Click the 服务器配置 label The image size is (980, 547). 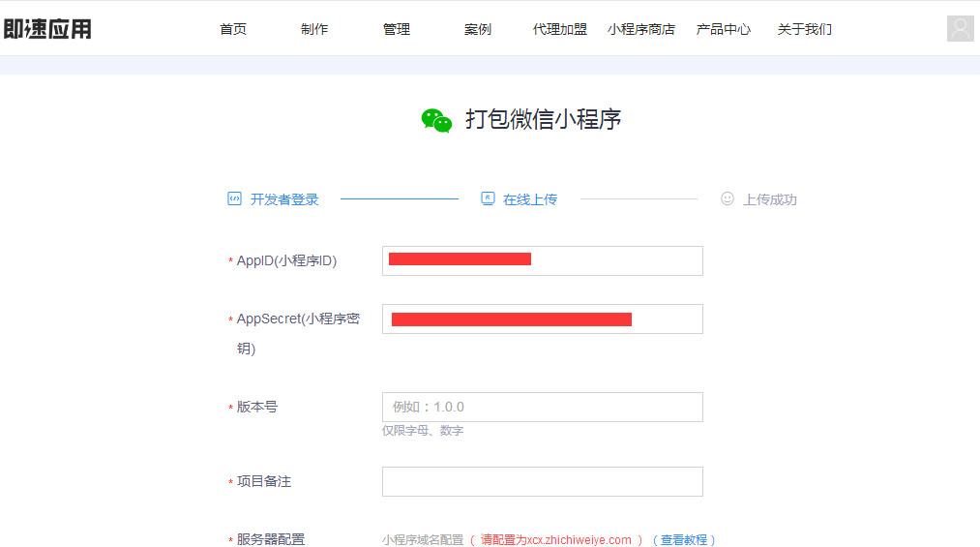pos(271,539)
